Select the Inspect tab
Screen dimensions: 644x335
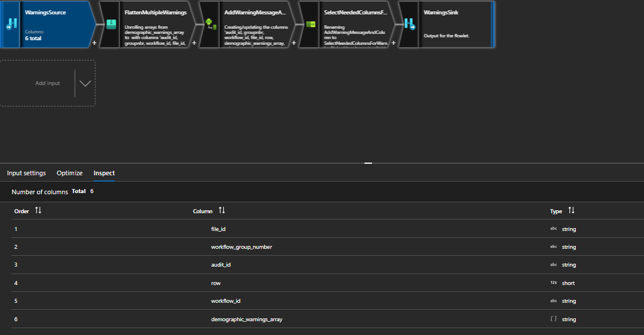point(104,173)
